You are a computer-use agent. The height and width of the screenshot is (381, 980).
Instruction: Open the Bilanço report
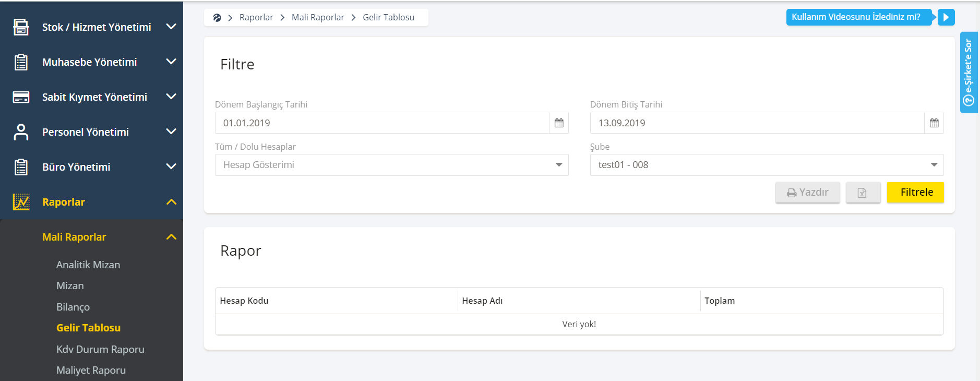pos(73,307)
